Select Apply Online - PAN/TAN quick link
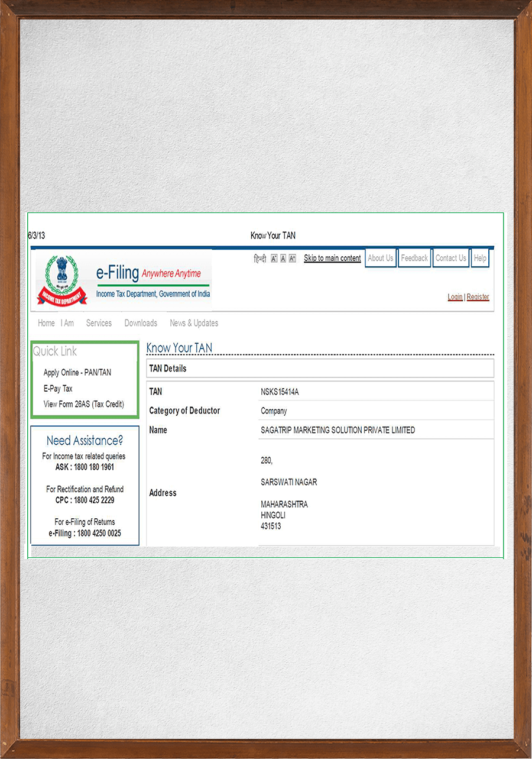The width and height of the screenshot is (532, 759). click(x=77, y=373)
